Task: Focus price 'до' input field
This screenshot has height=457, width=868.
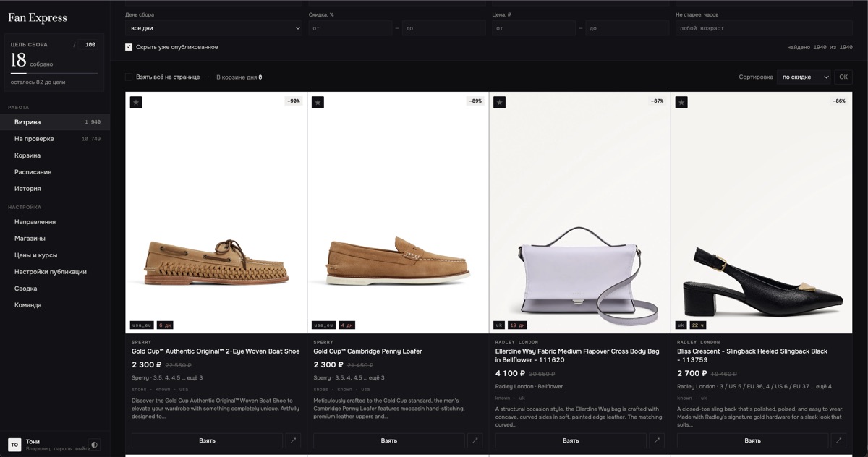Action: click(x=628, y=28)
